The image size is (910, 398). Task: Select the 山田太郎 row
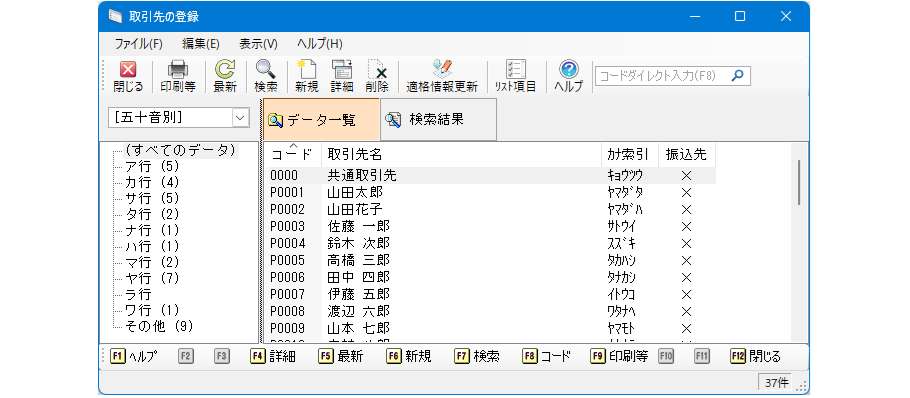490,192
